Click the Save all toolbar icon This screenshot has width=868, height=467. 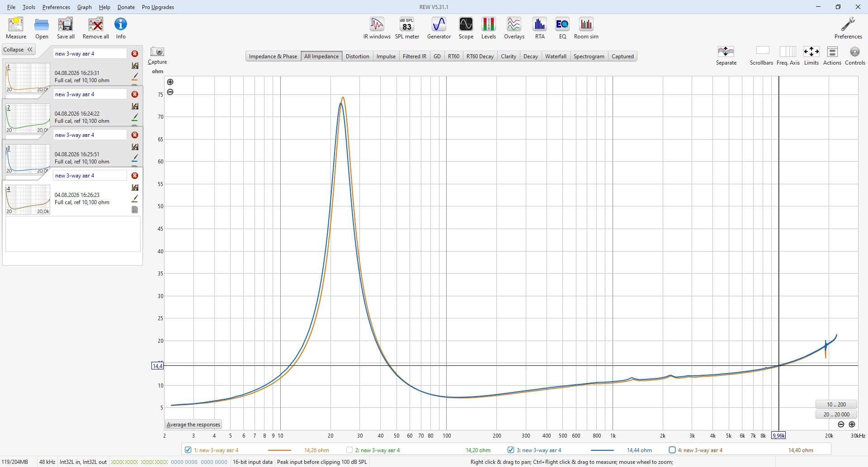pos(66,28)
